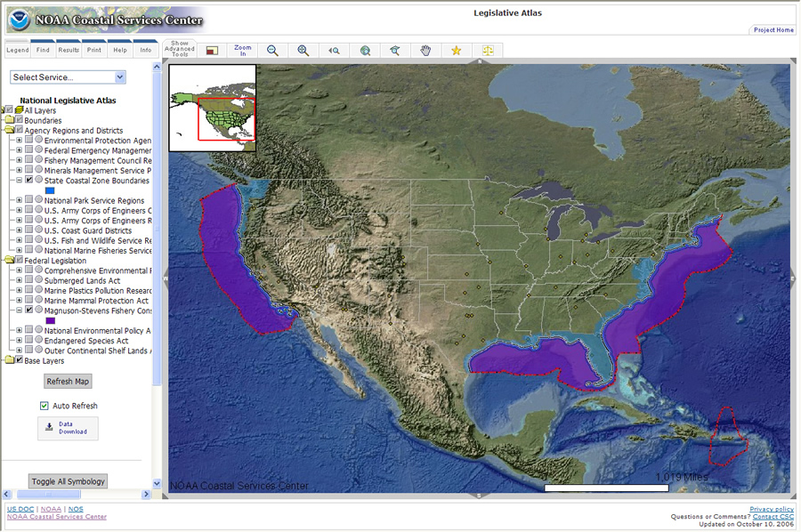This screenshot has height=532, width=801.
Task: Toggle the overview map icon in toolbar
Action: point(212,51)
